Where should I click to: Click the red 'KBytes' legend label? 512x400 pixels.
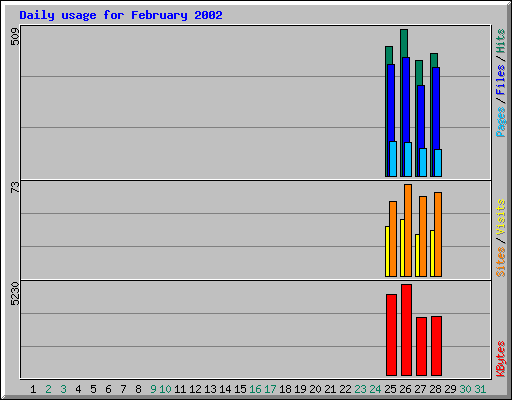(501, 359)
